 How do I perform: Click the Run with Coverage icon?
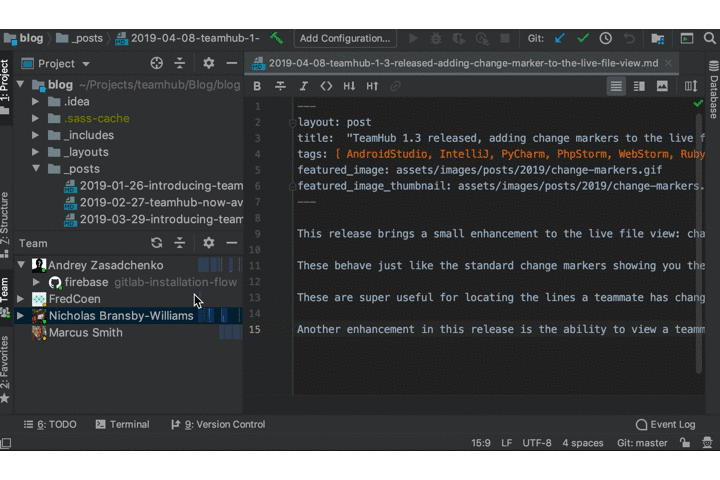pos(459,38)
